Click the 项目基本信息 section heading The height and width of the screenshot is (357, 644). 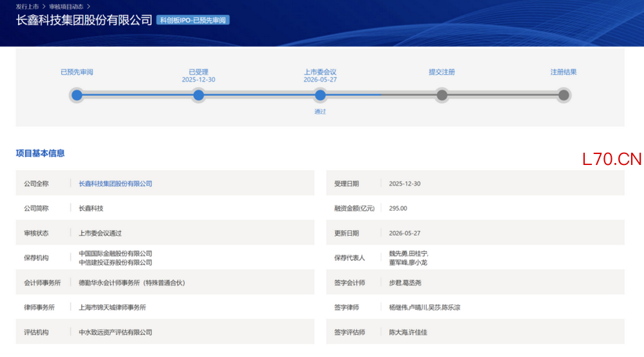(x=40, y=153)
